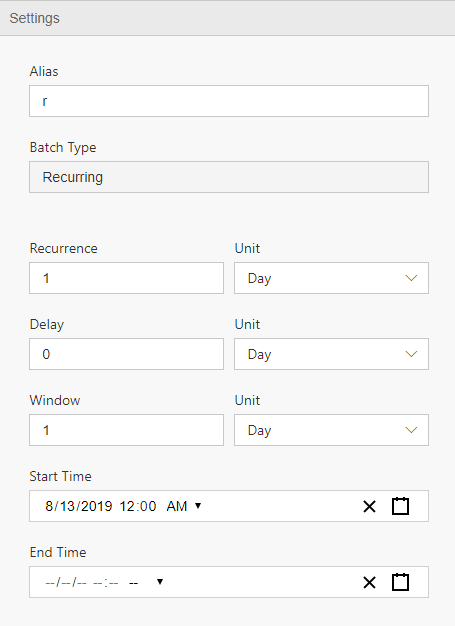Open the End Time AM/PM dropdown arrow
Image resolution: width=455 pixels, height=626 pixels.
click(160, 582)
